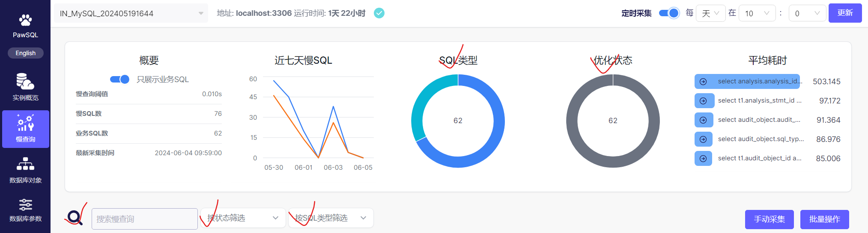Click arrow icon beside 97.172 query
868x233 pixels.
pos(703,101)
